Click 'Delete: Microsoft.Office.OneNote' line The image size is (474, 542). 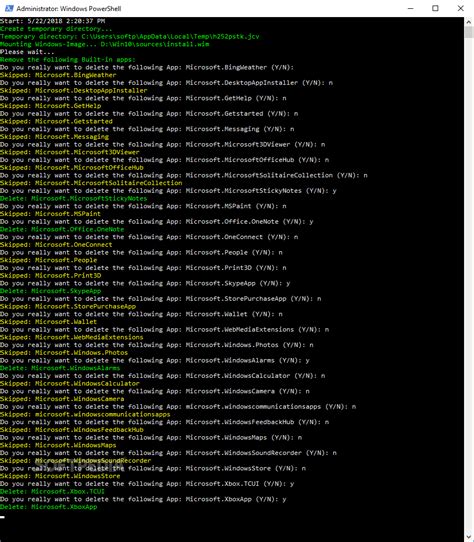point(62,229)
